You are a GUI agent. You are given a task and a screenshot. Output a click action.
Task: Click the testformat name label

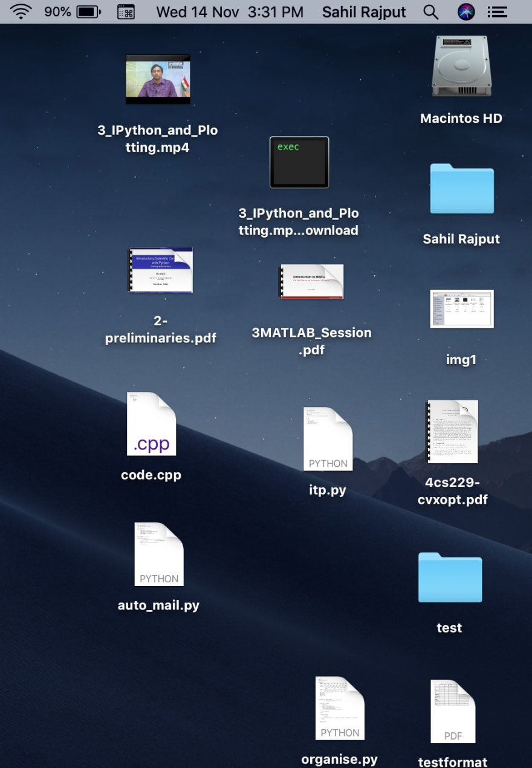tap(453, 762)
